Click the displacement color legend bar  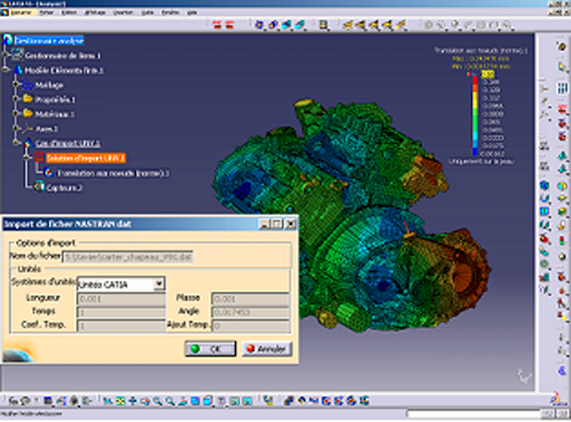coord(475,115)
